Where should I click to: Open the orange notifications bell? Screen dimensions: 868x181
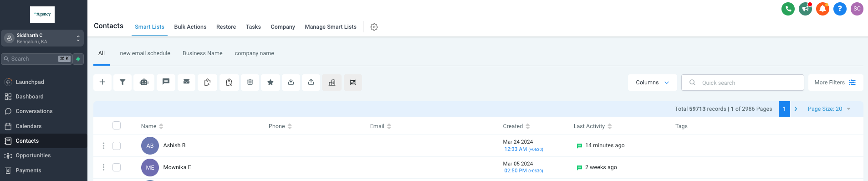point(822,9)
